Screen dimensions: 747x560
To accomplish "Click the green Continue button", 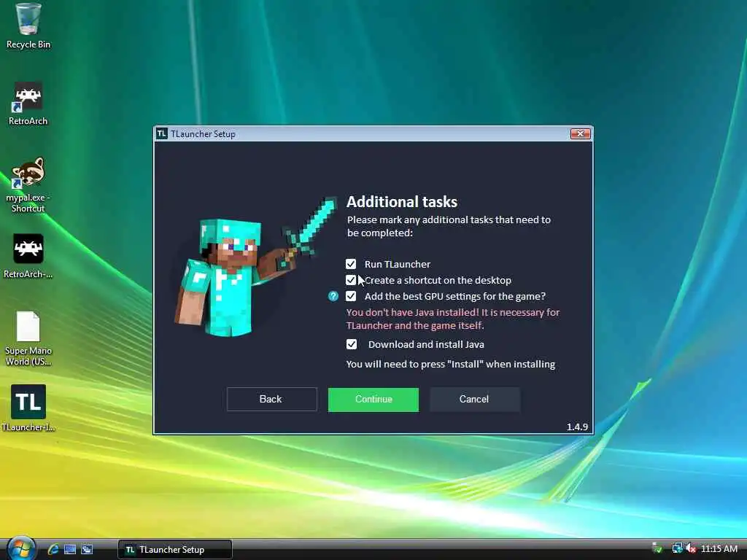I will coord(373,400).
